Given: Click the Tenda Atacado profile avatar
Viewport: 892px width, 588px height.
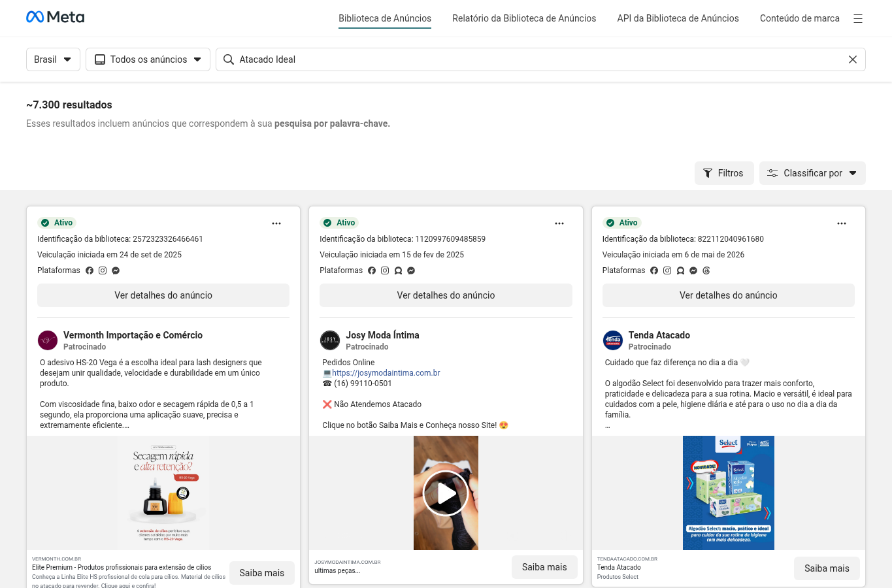Looking at the screenshot, I should pyautogui.click(x=613, y=340).
